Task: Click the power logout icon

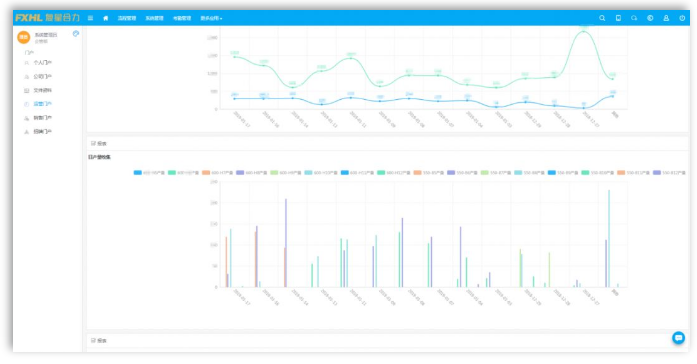Action: coord(682,18)
